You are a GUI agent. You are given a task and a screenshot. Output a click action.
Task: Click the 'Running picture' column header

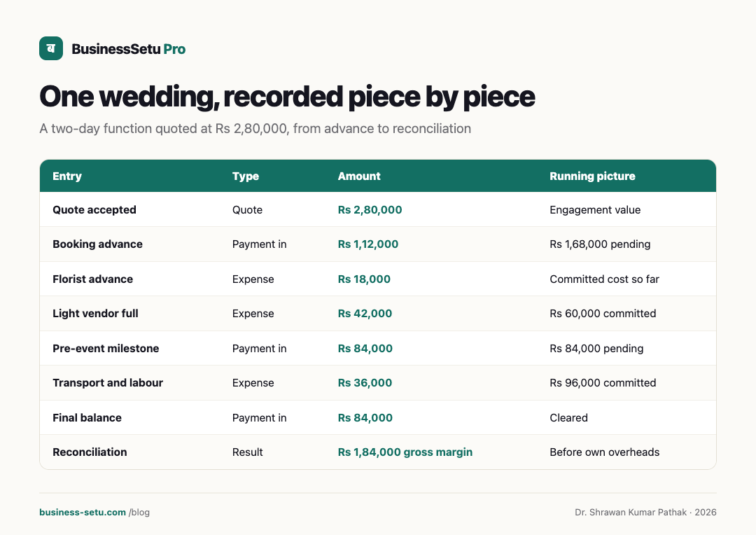(x=592, y=176)
